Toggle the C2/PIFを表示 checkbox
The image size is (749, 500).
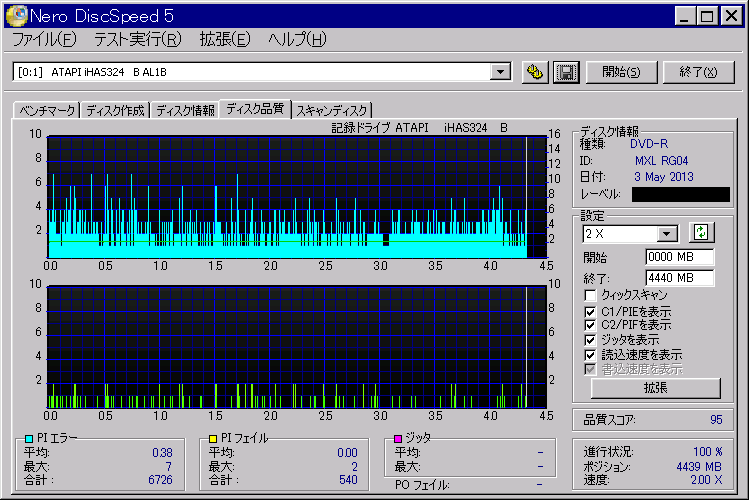tap(590, 325)
